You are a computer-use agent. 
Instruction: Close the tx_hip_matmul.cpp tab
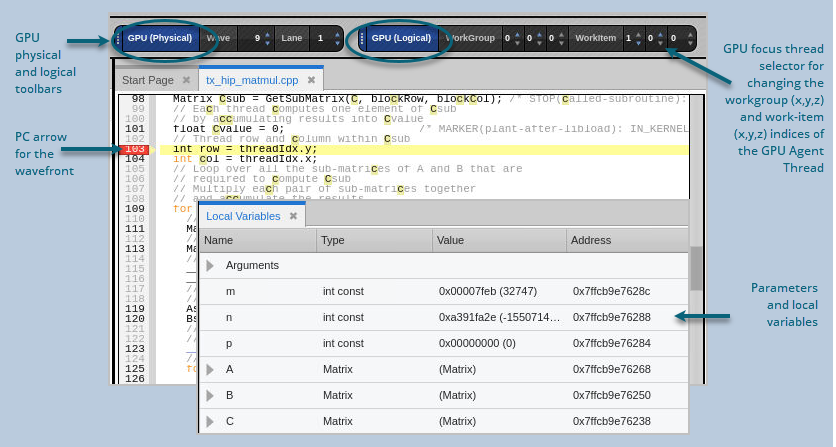point(311,80)
